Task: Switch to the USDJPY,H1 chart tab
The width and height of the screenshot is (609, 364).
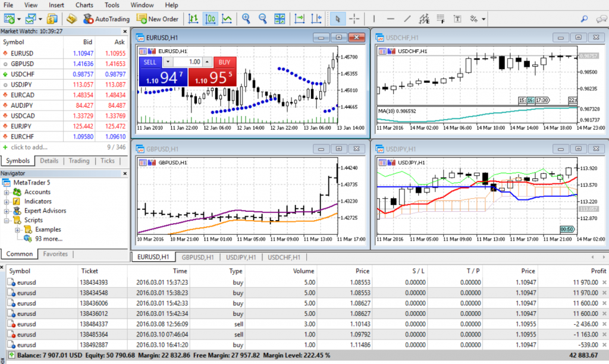Action: pos(241,258)
